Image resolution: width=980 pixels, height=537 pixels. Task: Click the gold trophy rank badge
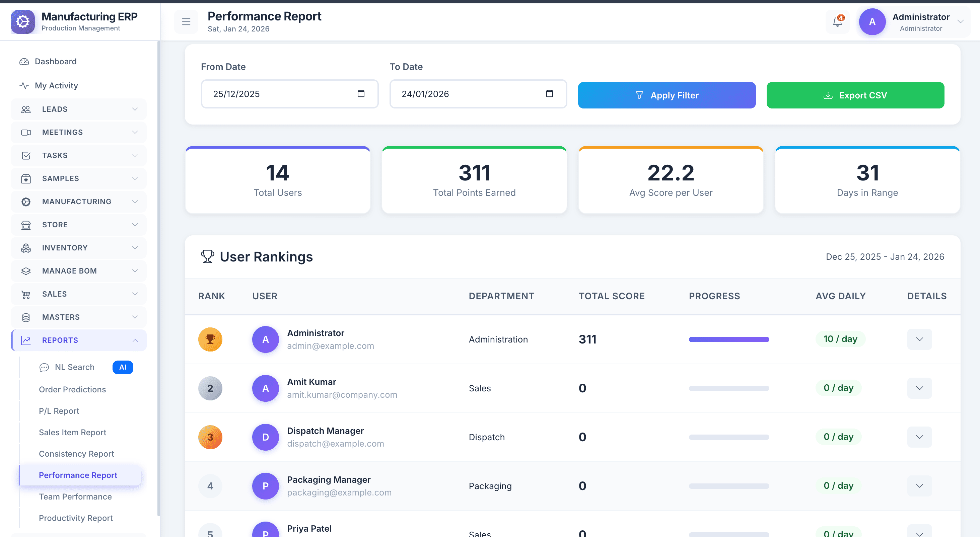pyautogui.click(x=210, y=339)
